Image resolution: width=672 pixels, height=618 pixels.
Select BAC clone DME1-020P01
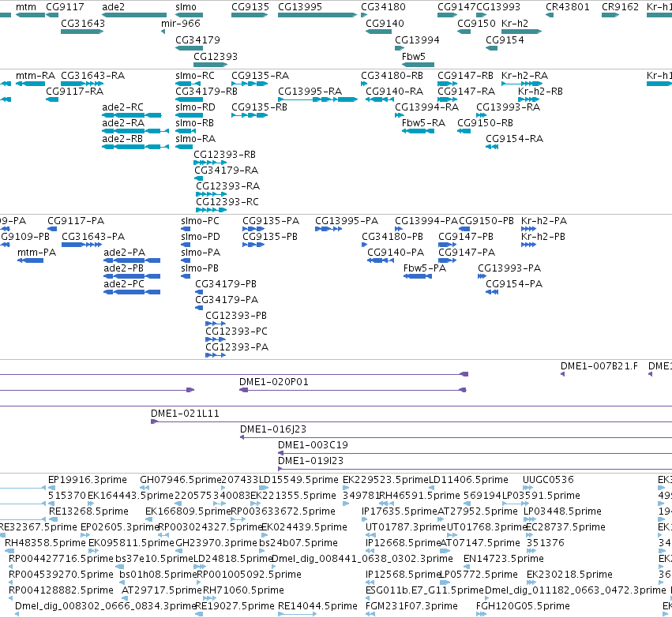353,390
